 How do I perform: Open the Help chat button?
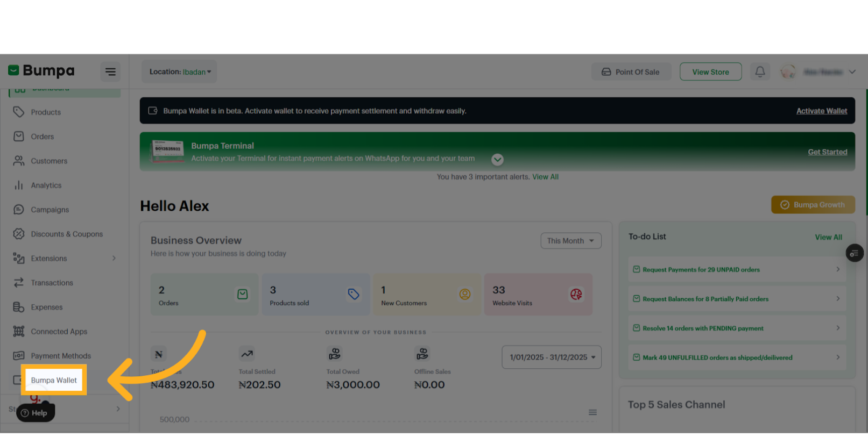(36, 413)
